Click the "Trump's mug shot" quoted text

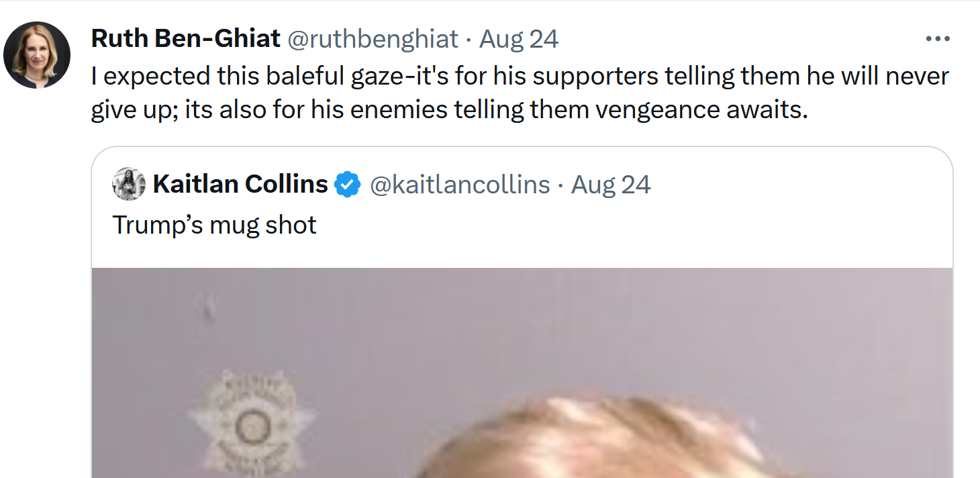tap(214, 225)
